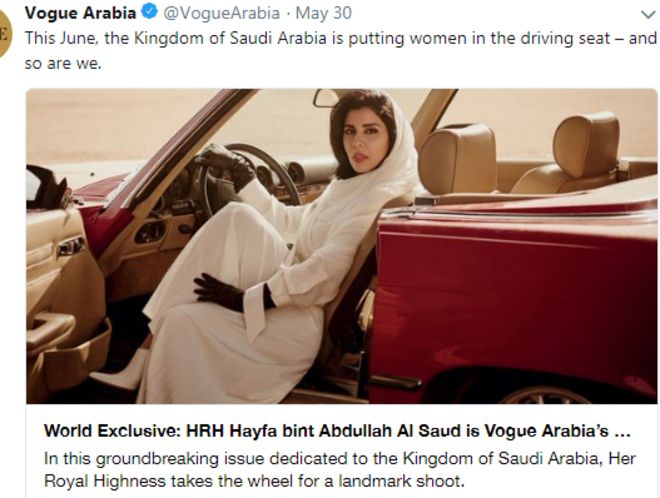The width and height of the screenshot is (660, 498).
Task: Click the Vogue Arabia profile avatar
Action: point(5,35)
